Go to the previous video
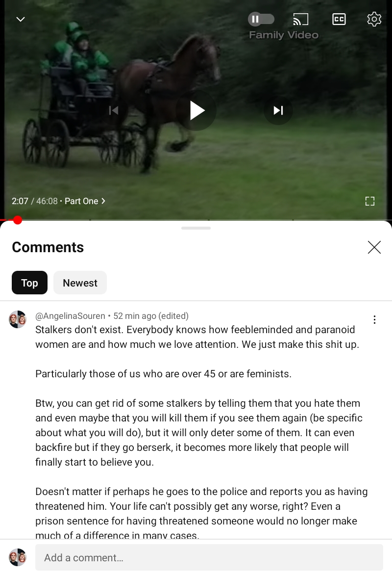 [x=114, y=110]
